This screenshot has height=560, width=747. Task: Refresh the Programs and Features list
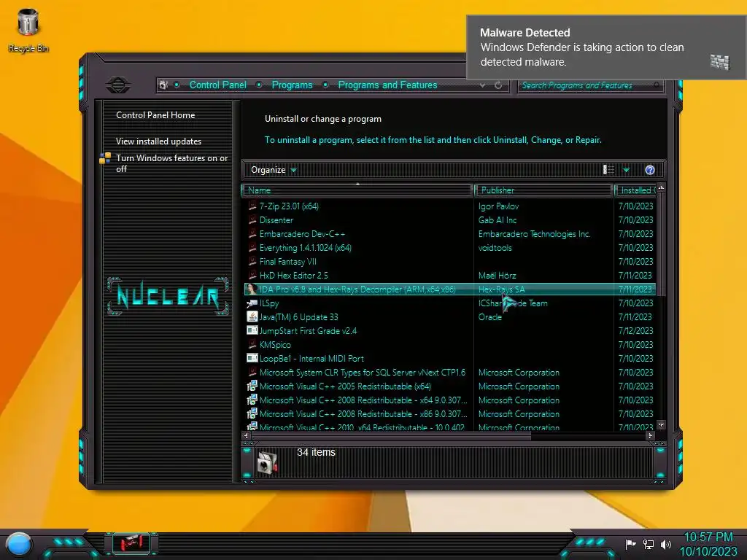[x=498, y=85]
